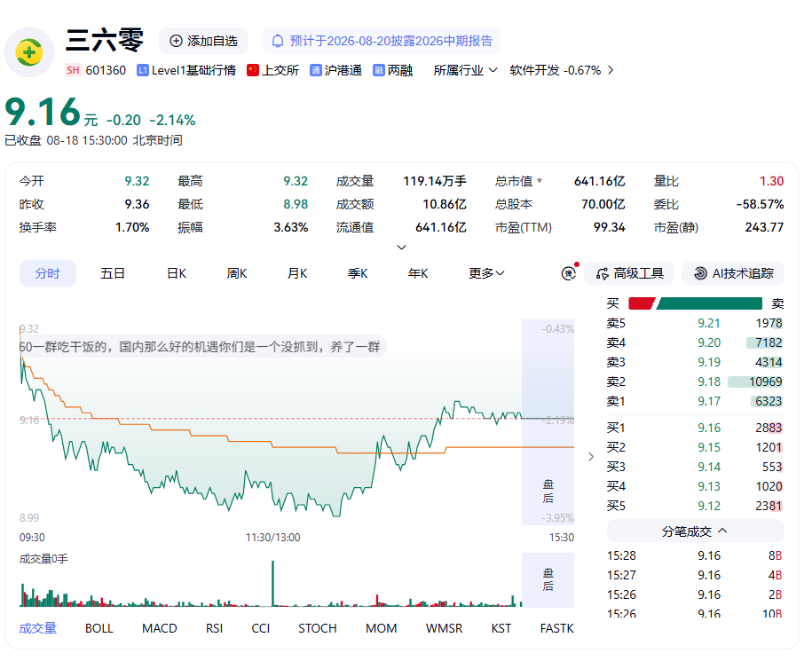This screenshot has height=661, width=812.
Task: Add stock to watchlist with 添加自选
Action: [203, 41]
